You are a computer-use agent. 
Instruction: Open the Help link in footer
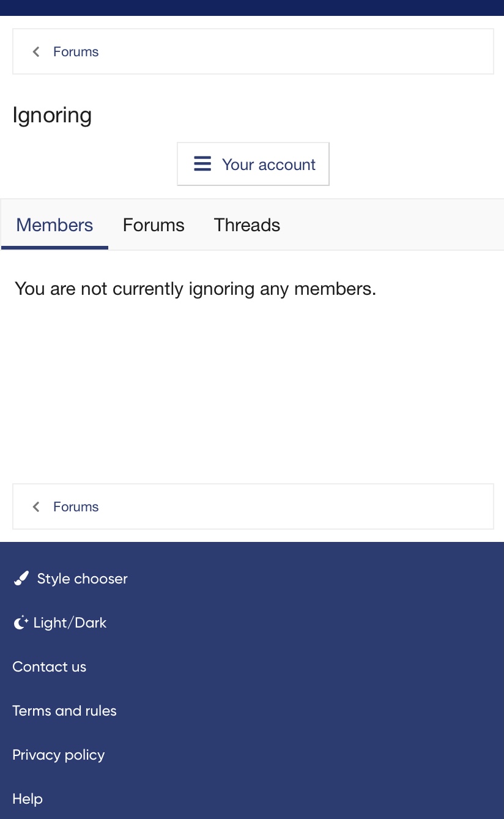28,799
